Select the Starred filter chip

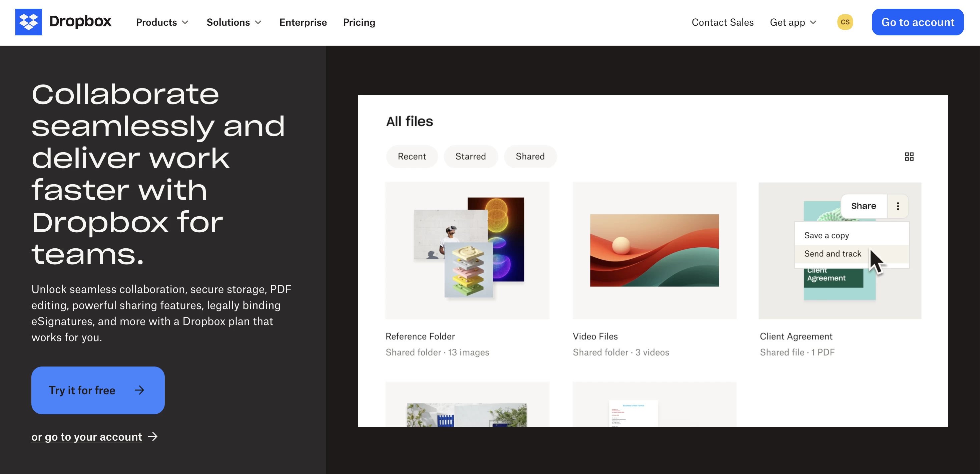click(470, 157)
